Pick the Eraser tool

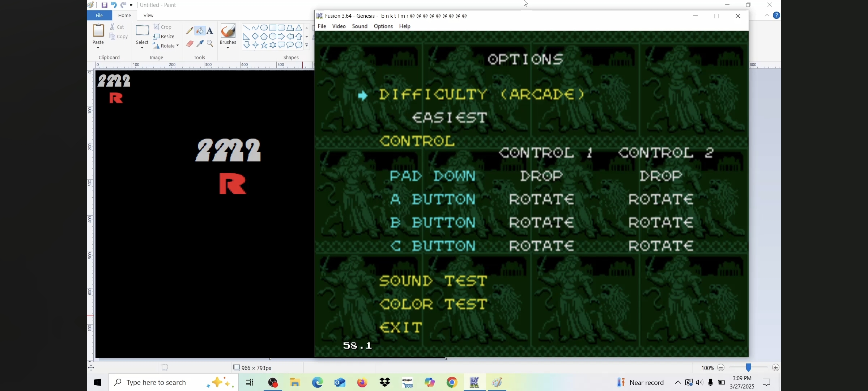[x=190, y=44]
